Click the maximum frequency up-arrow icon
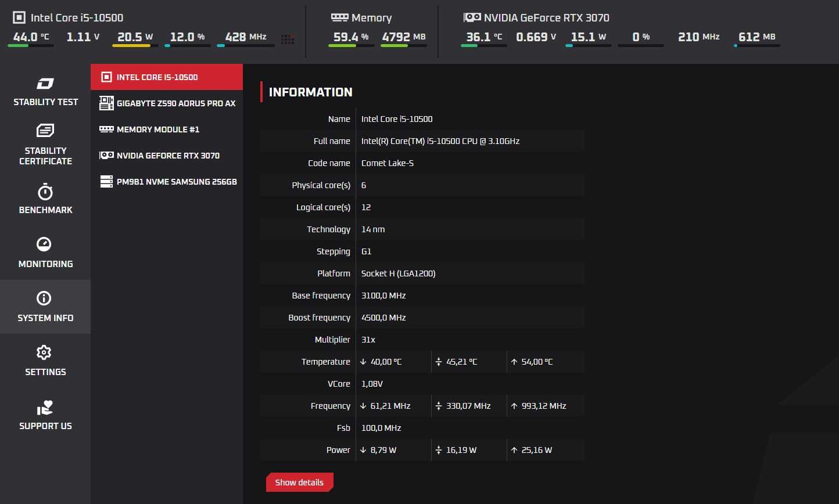The height and width of the screenshot is (504, 839). (x=514, y=406)
